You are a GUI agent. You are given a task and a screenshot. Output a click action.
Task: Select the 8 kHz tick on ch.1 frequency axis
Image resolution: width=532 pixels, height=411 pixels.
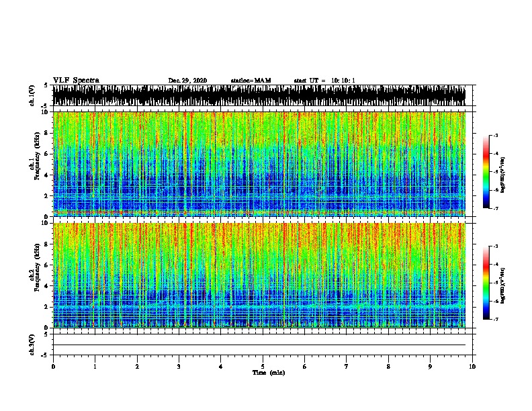(46, 133)
